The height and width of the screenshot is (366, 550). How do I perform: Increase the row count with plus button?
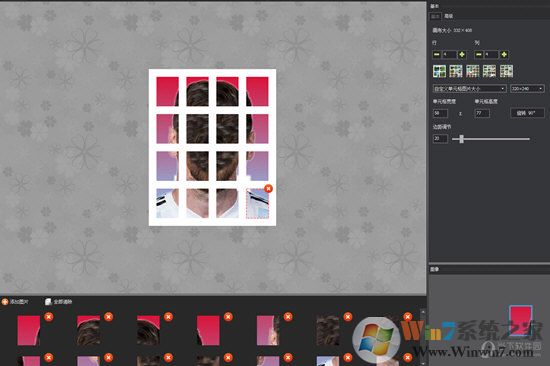(462, 54)
